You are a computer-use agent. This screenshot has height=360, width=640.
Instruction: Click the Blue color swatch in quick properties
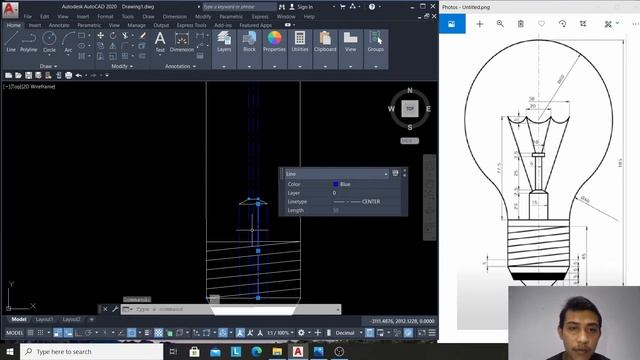click(336, 184)
